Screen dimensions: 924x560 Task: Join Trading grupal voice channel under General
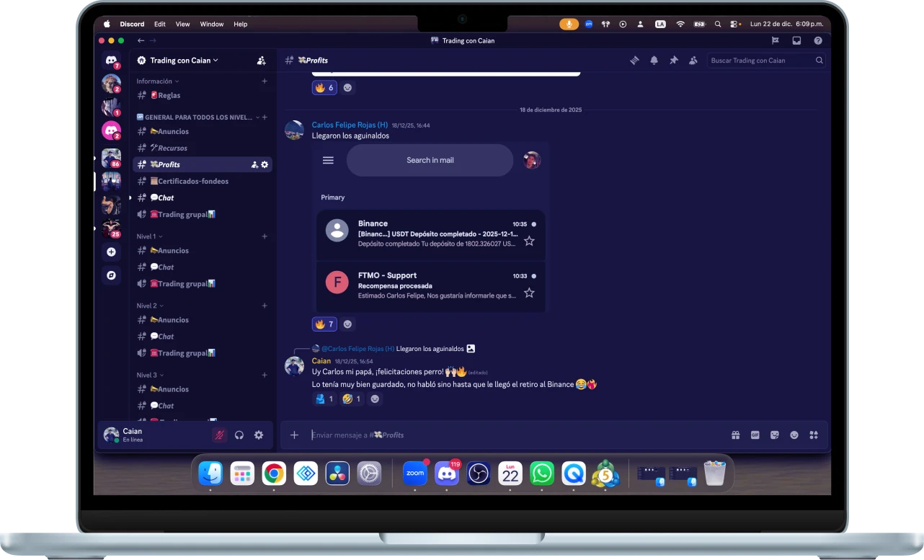(x=203, y=214)
